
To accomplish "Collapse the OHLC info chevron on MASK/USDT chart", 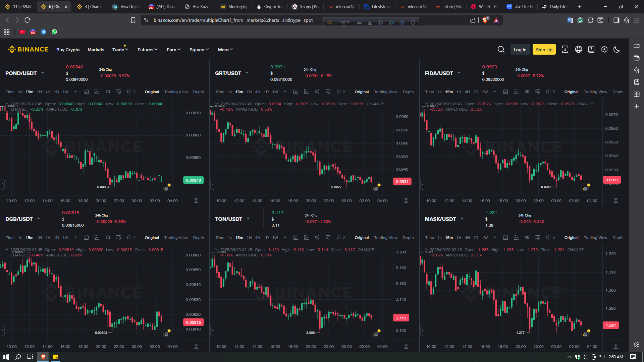I will [427, 250].
